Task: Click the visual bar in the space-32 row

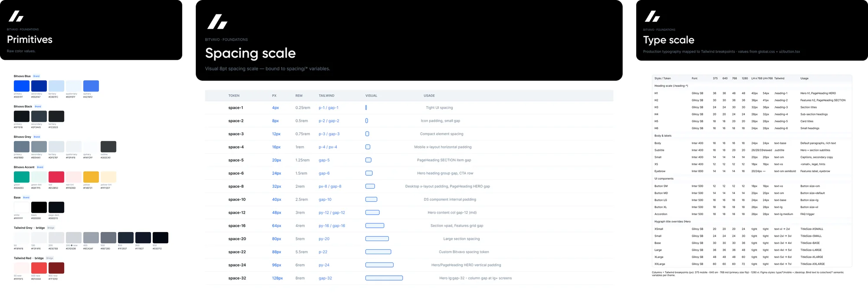Action: (x=384, y=278)
